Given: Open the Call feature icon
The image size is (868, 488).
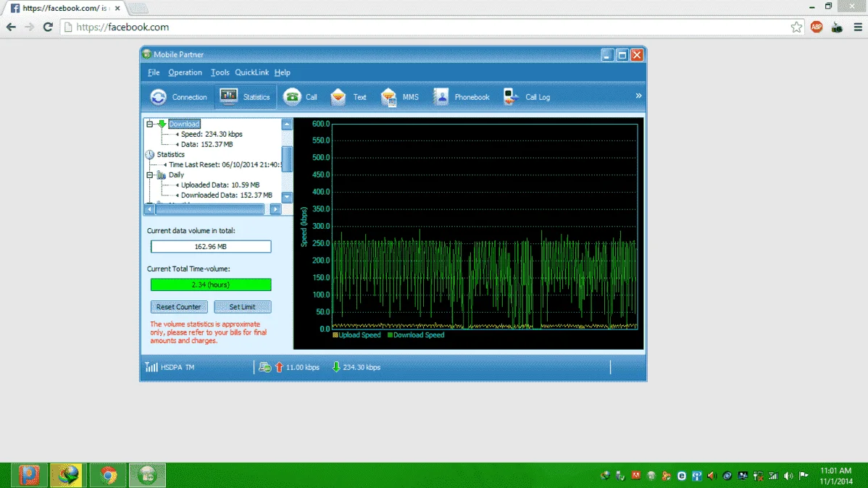Looking at the screenshot, I should tap(292, 97).
